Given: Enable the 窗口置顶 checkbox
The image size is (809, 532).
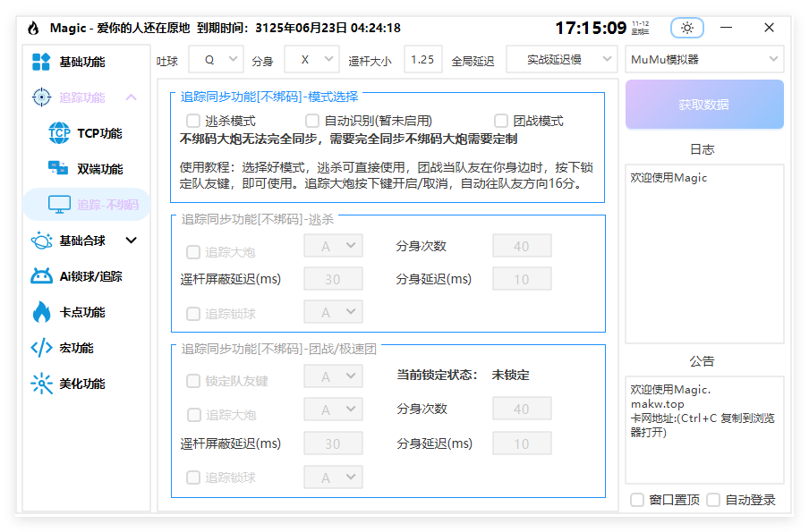Looking at the screenshot, I should coord(637,500).
